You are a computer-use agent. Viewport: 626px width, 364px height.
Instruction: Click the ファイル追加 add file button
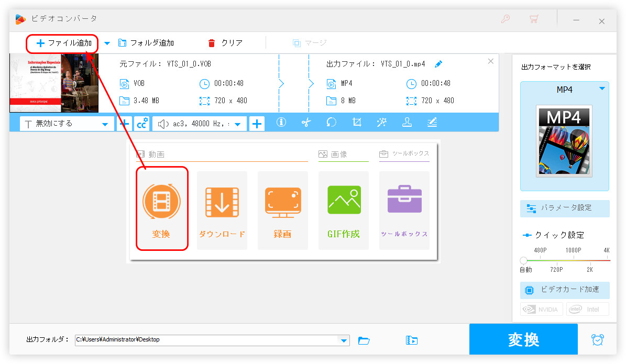64,43
